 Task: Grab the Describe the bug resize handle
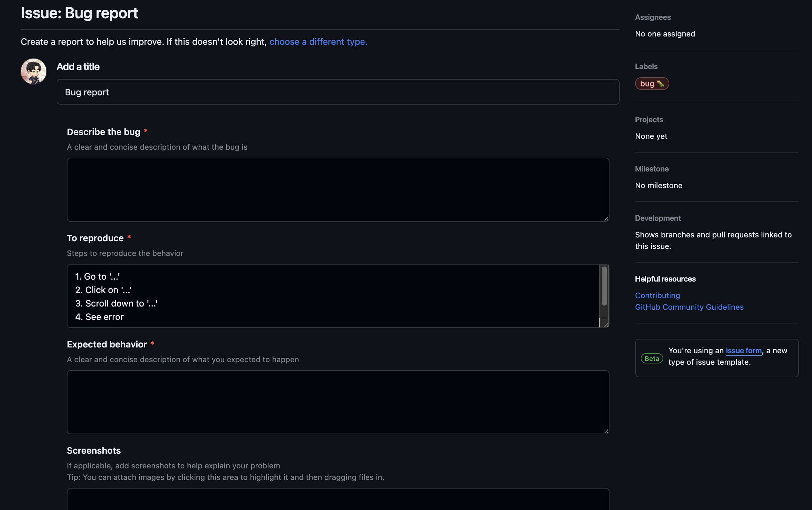point(606,219)
